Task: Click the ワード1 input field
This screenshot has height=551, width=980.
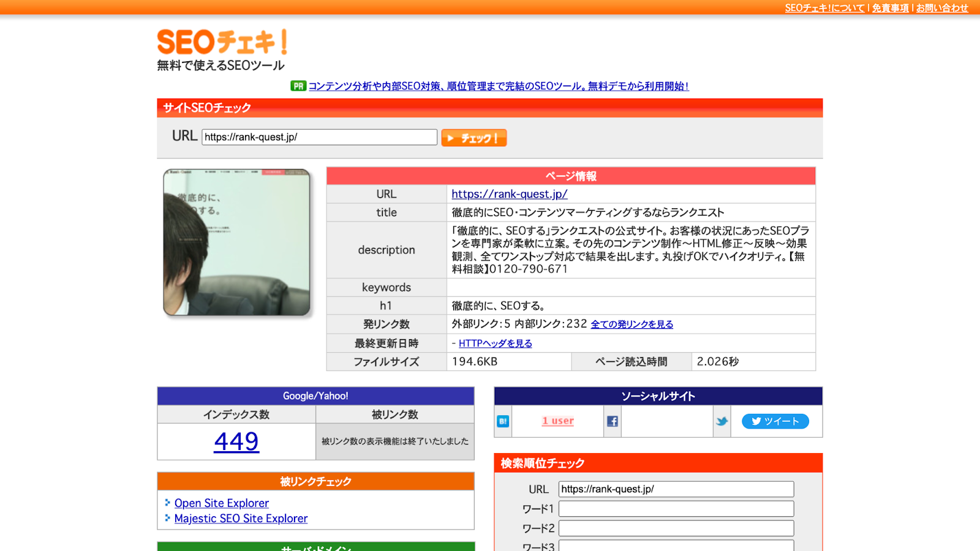Action: 676,509
